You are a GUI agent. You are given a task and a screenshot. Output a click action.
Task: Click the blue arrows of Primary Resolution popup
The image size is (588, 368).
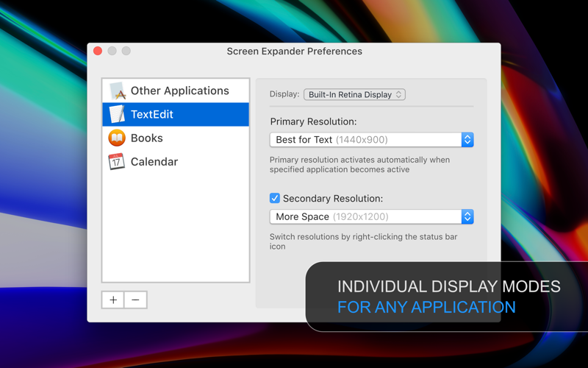point(467,140)
